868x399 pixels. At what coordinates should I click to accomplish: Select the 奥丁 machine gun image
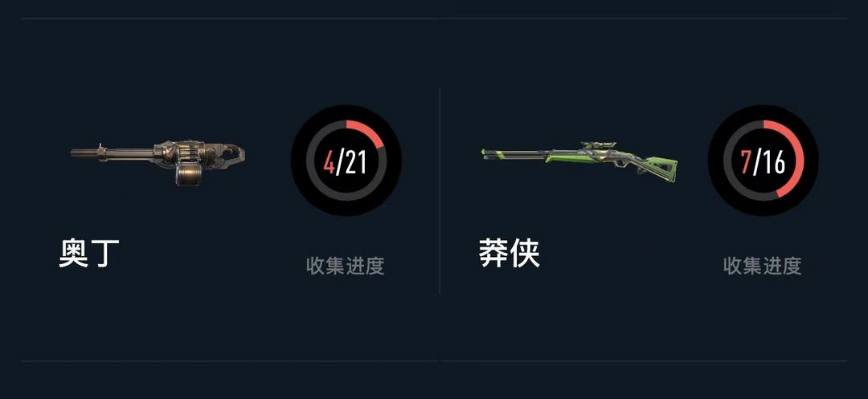[x=158, y=162]
